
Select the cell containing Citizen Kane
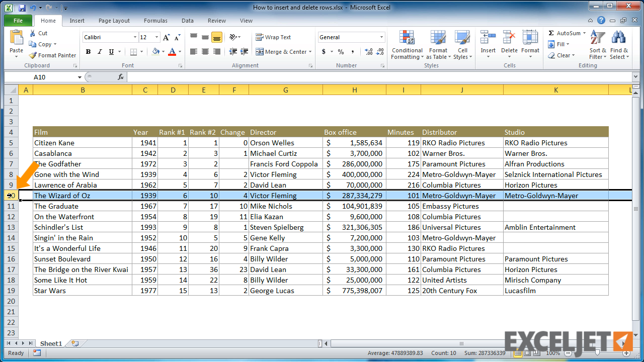[x=83, y=143]
